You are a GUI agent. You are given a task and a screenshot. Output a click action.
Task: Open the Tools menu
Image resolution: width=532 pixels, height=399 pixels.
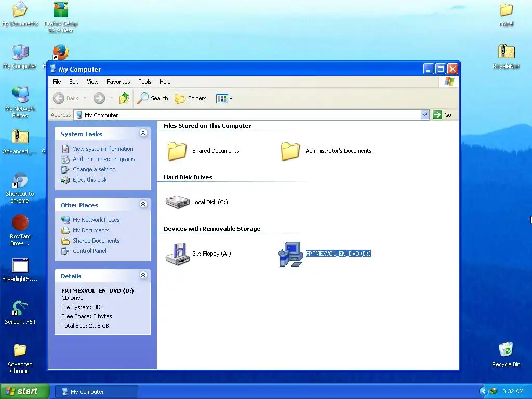[x=144, y=82]
